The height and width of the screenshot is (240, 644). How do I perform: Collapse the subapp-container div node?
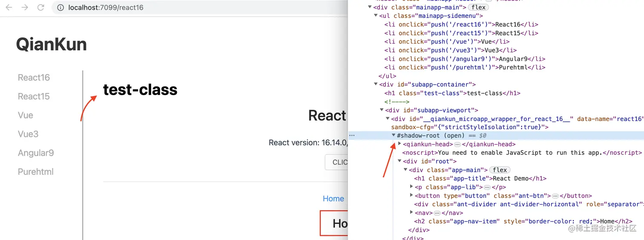tap(376, 84)
